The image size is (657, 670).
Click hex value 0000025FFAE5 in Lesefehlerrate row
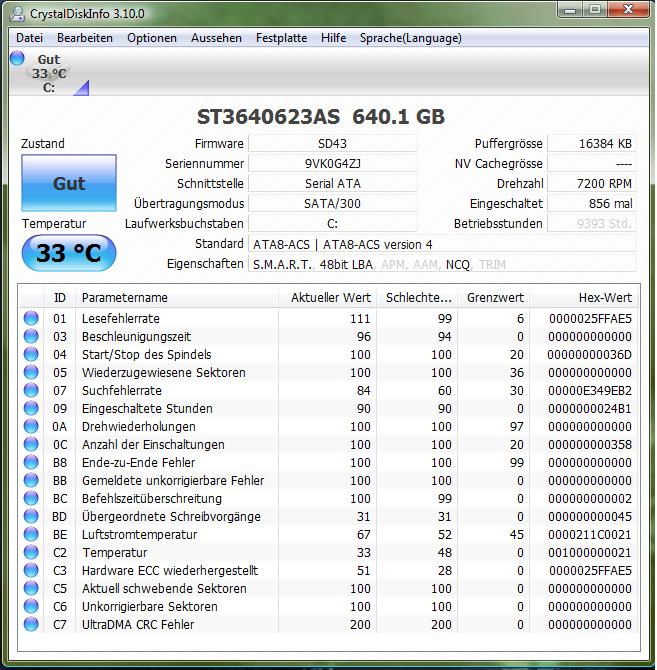tap(590, 318)
